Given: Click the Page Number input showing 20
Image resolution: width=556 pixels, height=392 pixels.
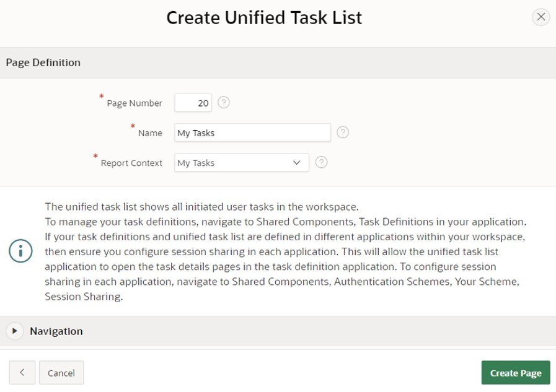Looking at the screenshot, I should [192, 102].
